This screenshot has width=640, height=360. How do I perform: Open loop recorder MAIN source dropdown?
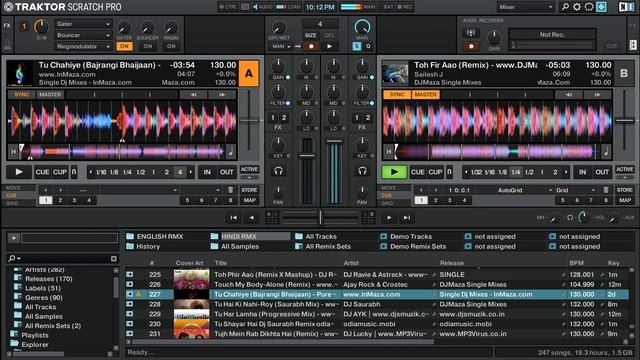click(281, 47)
